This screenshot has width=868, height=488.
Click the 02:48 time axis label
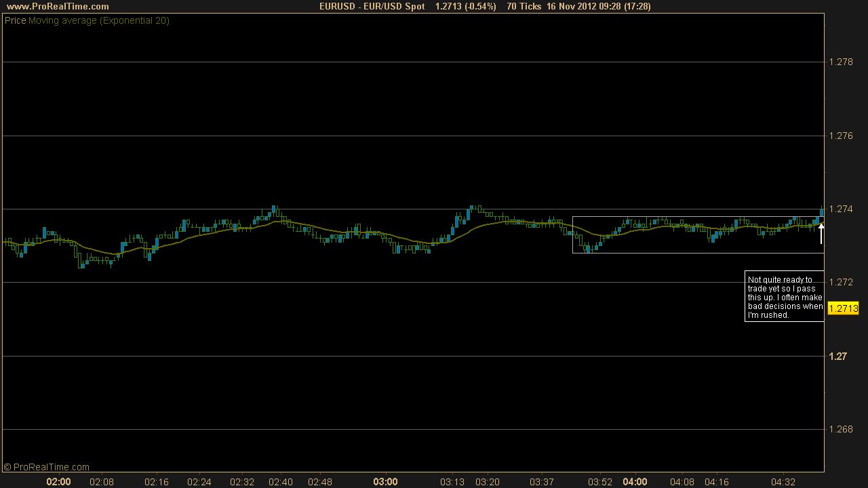pyautogui.click(x=320, y=482)
